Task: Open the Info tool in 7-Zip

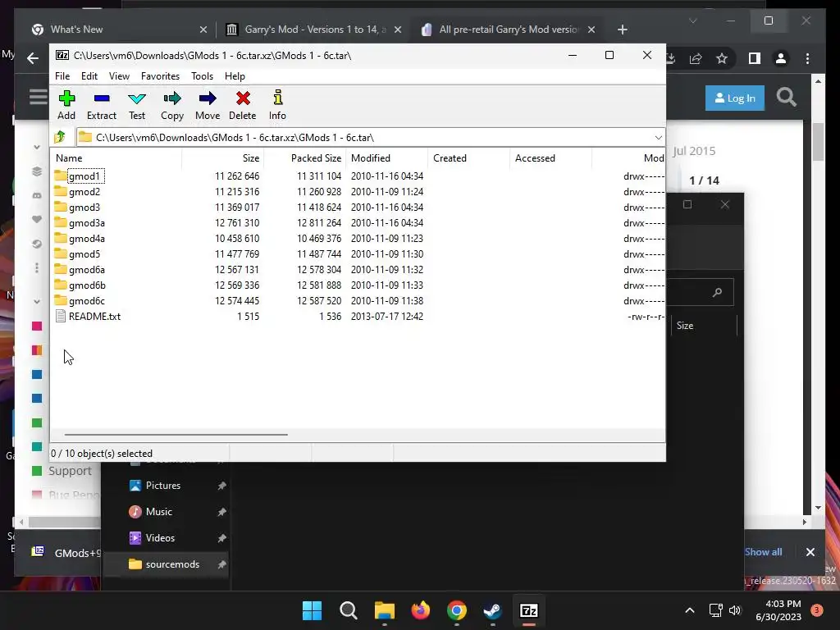Action: tap(277, 105)
